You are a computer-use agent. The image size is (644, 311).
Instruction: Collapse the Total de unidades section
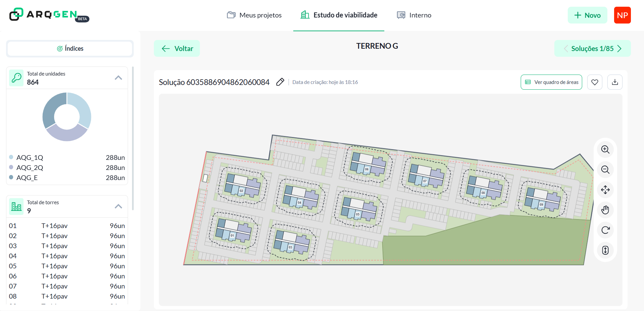(x=118, y=78)
